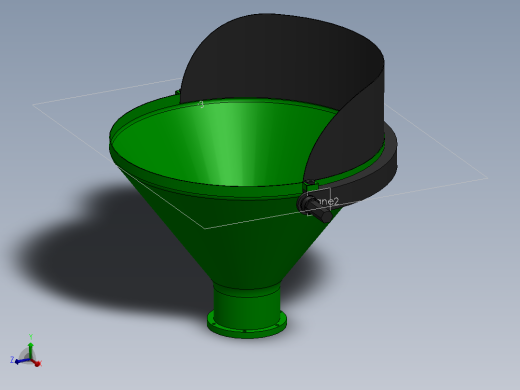
Task: Select the small green tab left of the hood
Action: pos(178,92)
